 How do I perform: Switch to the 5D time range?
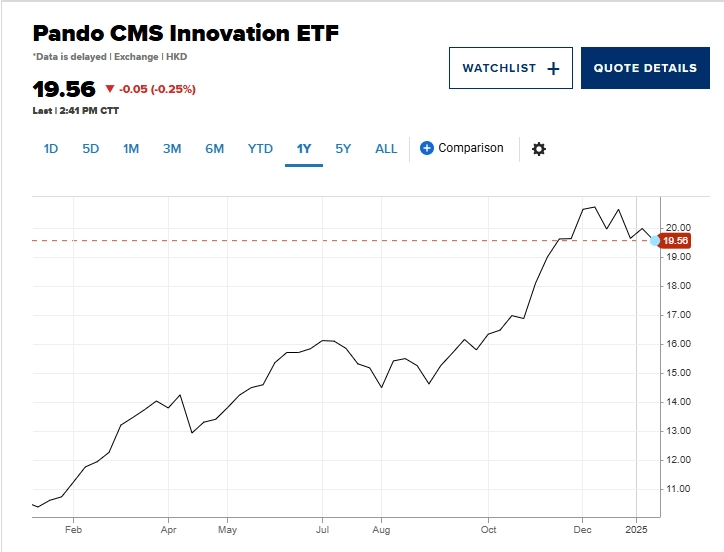(x=91, y=149)
